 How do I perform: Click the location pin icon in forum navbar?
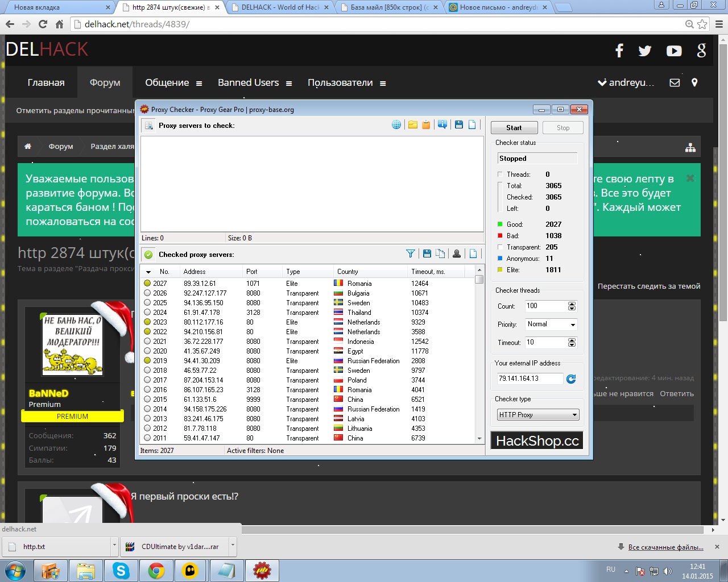pos(694,82)
